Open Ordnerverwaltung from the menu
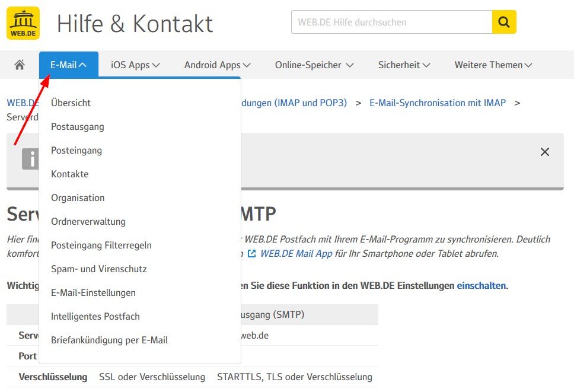The image size is (574, 392). click(x=88, y=221)
